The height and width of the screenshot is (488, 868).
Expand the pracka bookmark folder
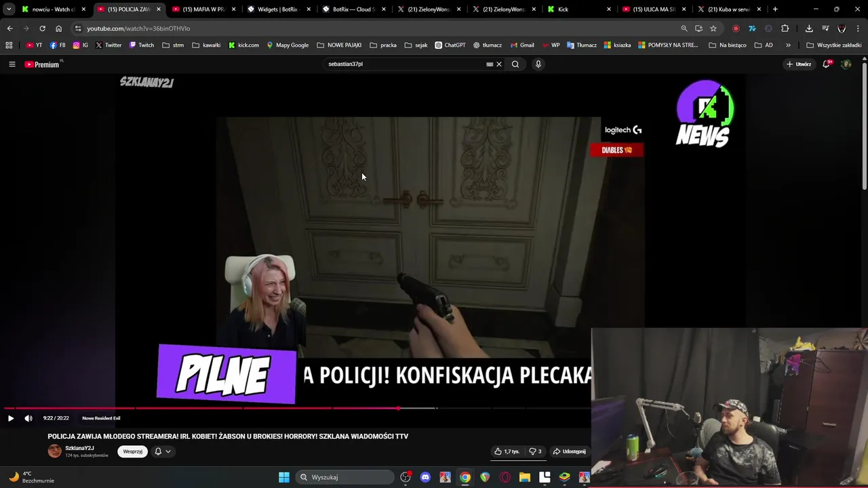pos(383,45)
